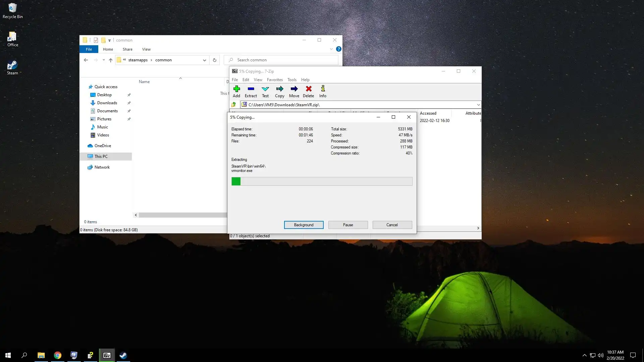The height and width of the screenshot is (362, 644).
Task: Click the Move icon in 7-Zip toolbar
Action: pos(294,89)
